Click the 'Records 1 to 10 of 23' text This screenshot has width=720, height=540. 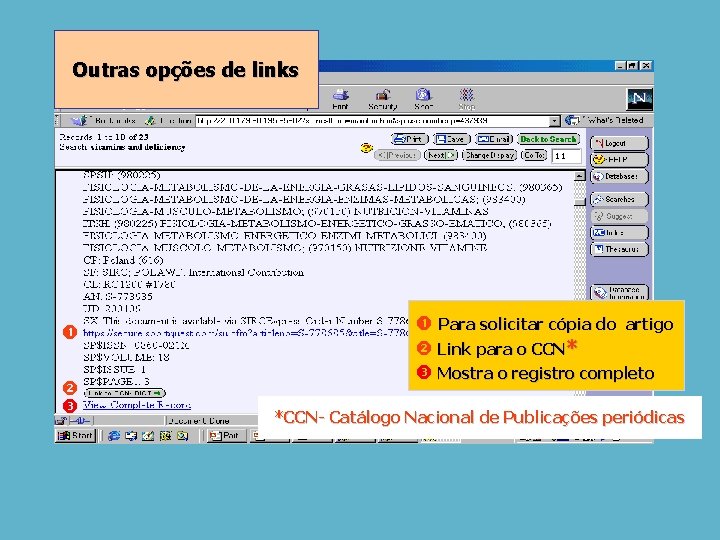pos(104,137)
